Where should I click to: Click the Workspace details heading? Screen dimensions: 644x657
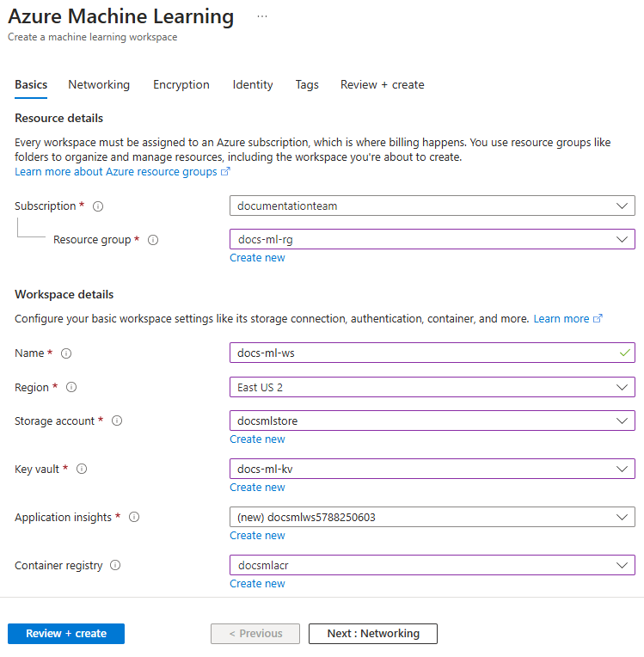[x=64, y=295]
